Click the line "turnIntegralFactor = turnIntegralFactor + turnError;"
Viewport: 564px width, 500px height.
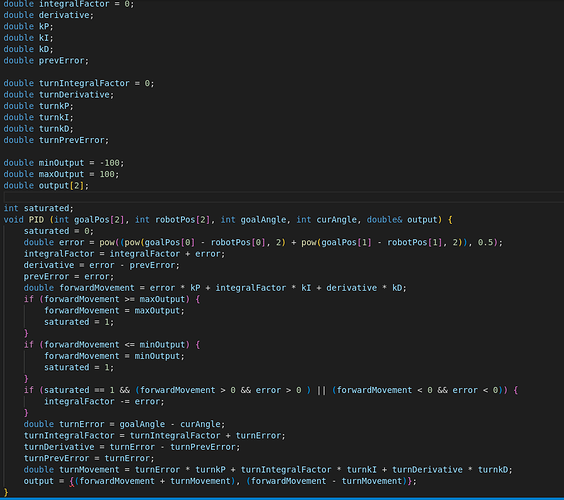tap(154, 436)
